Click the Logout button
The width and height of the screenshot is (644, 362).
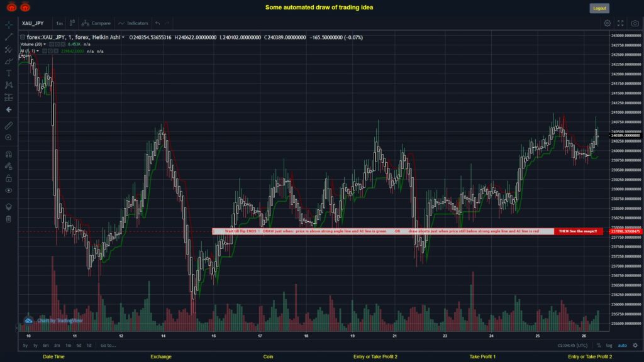click(x=599, y=8)
